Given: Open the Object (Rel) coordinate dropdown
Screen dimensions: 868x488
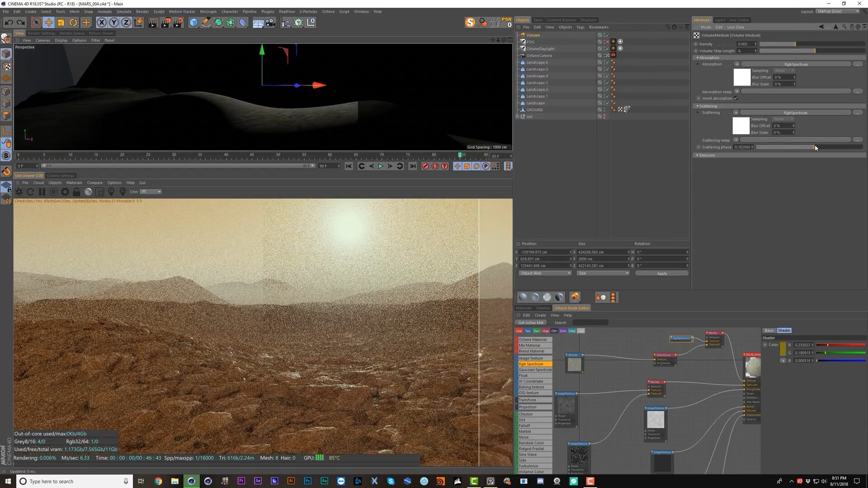Looking at the screenshot, I should pyautogui.click(x=545, y=273).
